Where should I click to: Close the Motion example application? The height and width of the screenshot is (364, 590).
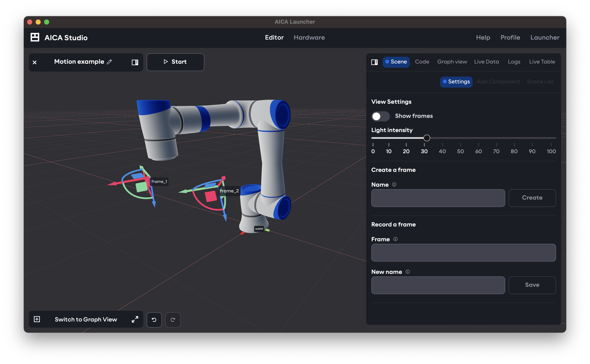tap(35, 62)
